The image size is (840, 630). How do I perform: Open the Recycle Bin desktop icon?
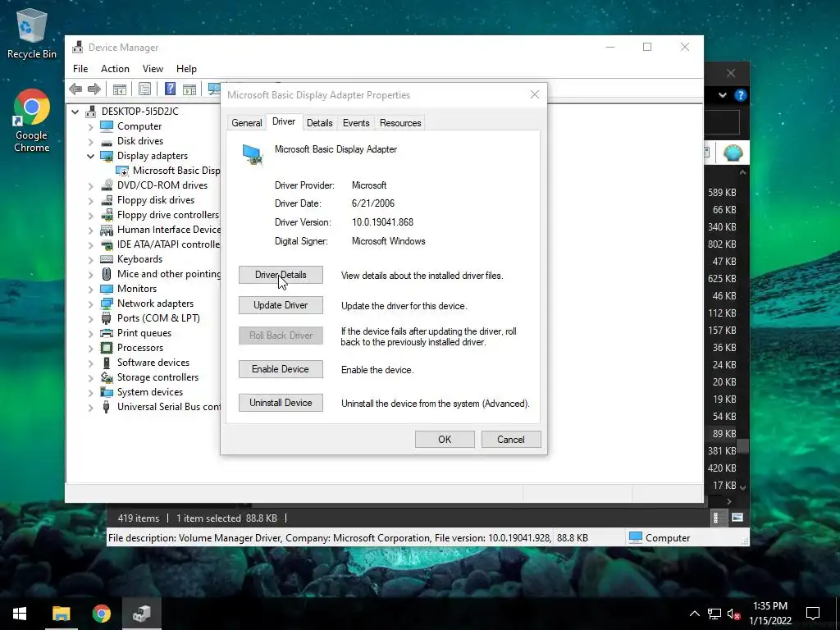tap(32, 34)
